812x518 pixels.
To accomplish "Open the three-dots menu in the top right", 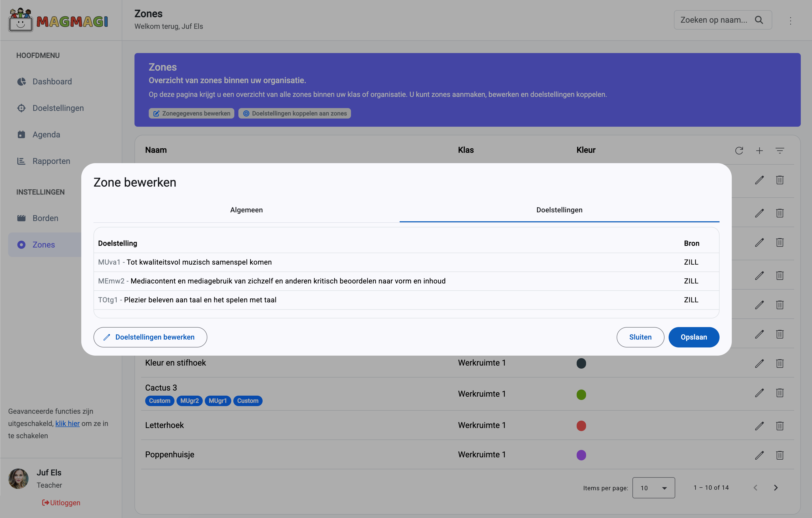I will pyautogui.click(x=790, y=21).
